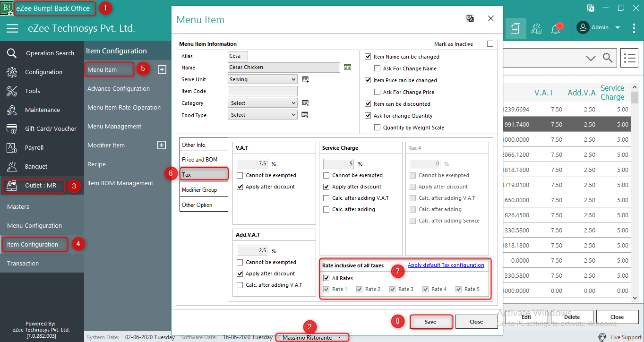Switch to Modifier Group tab
Screen dimensions: 644x342
pyautogui.click(x=204, y=189)
